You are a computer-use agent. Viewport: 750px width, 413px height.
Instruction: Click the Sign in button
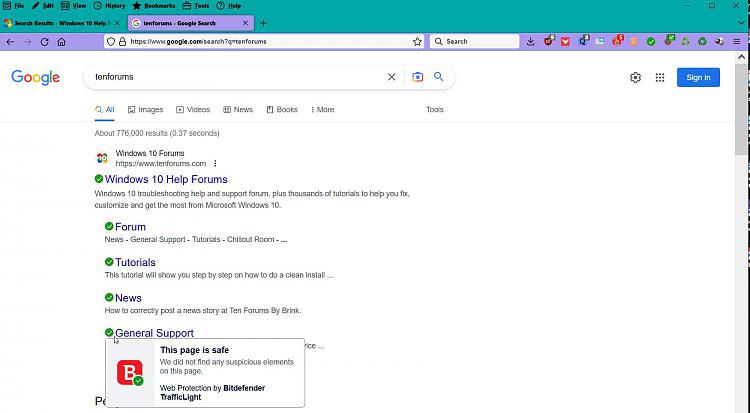[698, 78]
